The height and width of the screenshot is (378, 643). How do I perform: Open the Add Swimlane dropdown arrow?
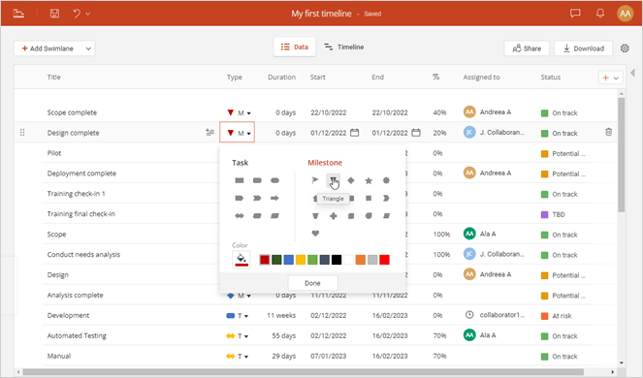coord(88,48)
